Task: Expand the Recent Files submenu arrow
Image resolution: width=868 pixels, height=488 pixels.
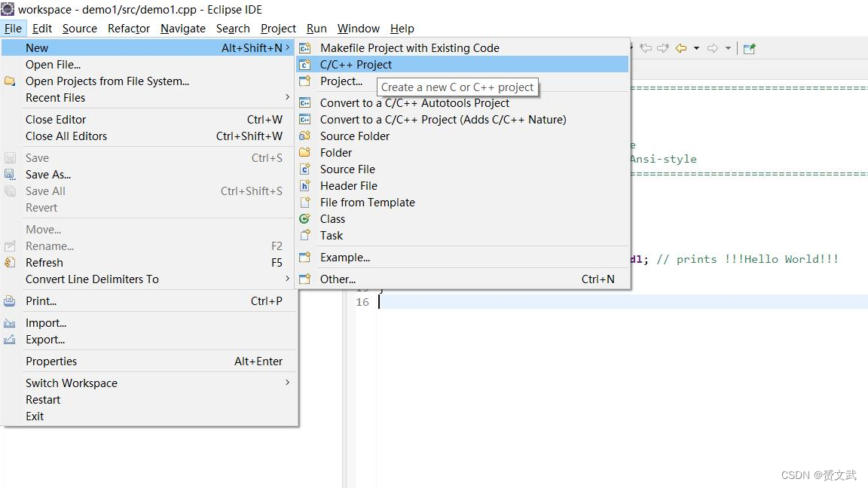Action: coord(287,97)
